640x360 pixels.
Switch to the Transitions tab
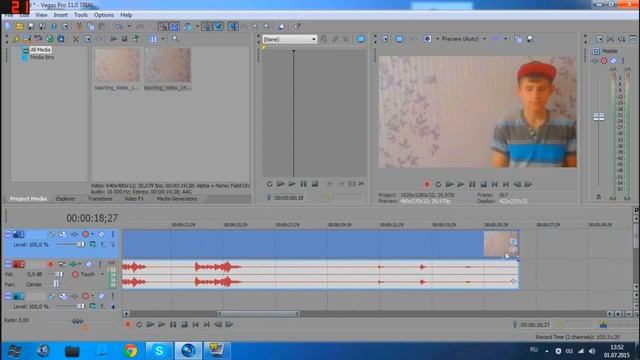(x=100, y=199)
